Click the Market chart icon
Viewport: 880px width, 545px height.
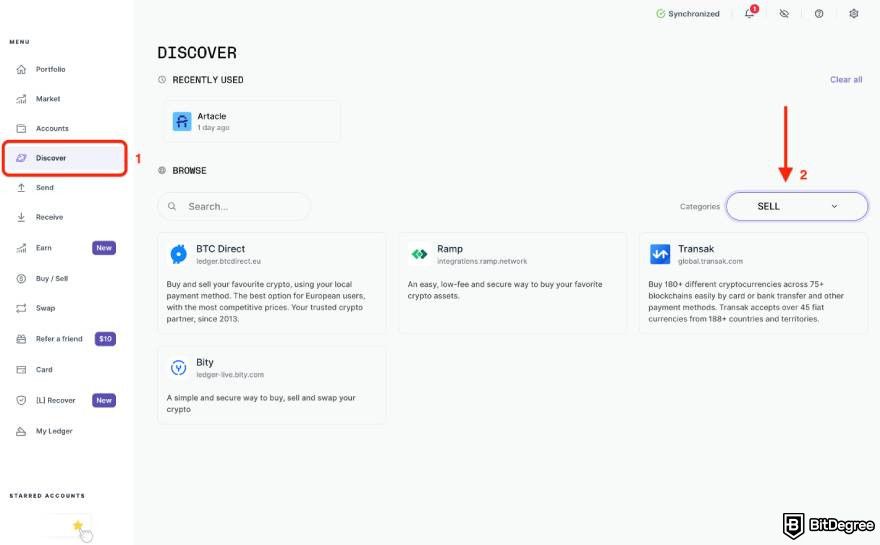21,99
